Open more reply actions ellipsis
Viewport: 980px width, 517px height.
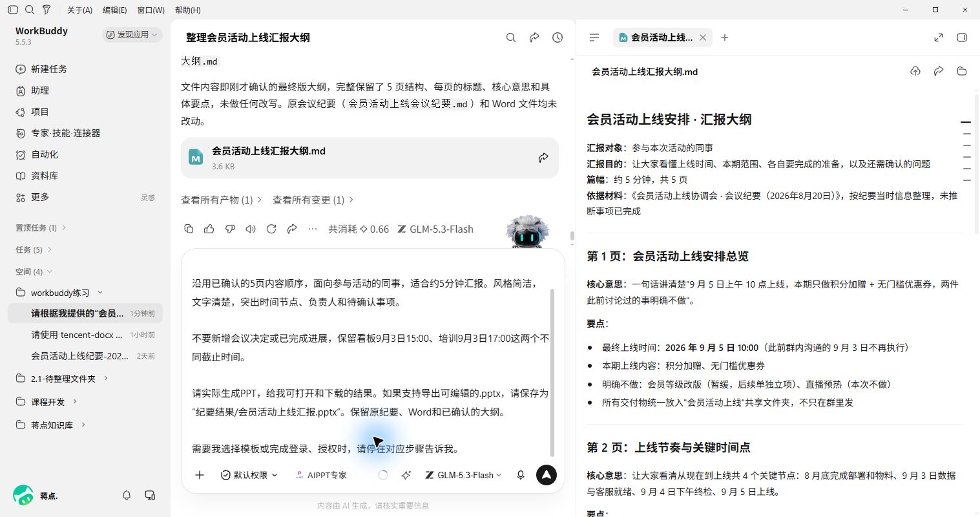[x=313, y=229]
